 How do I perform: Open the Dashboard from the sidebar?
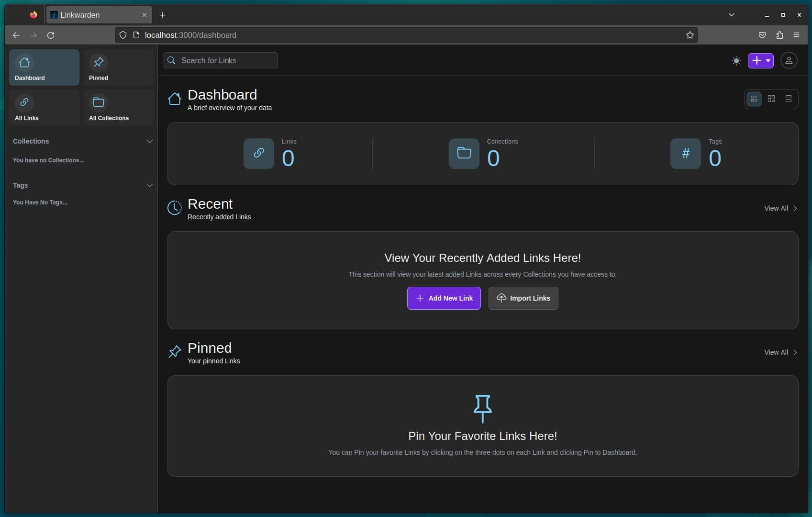point(44,67)
